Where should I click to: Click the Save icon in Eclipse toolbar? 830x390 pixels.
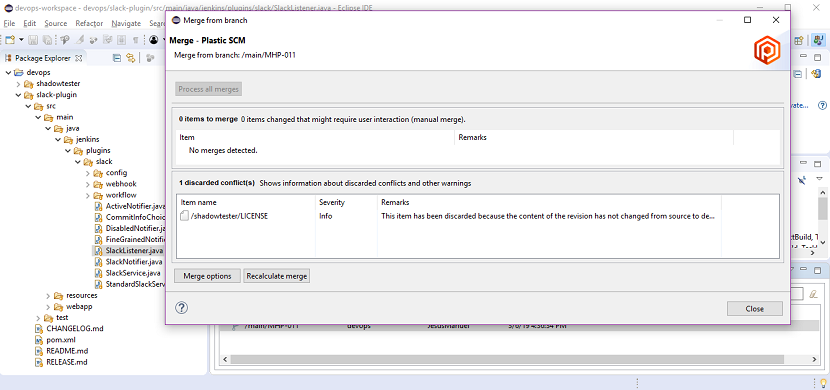[x=33, y=40]
